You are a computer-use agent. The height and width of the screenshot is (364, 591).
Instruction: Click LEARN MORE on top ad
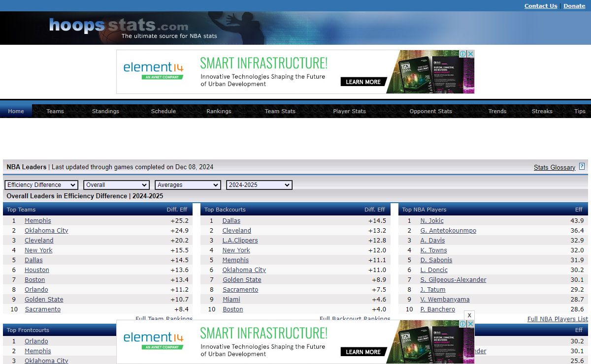coord(363,82)
